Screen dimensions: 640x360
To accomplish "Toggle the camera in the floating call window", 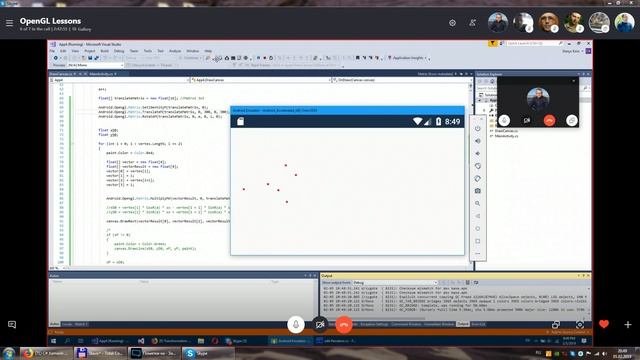I will coord(527,120).
